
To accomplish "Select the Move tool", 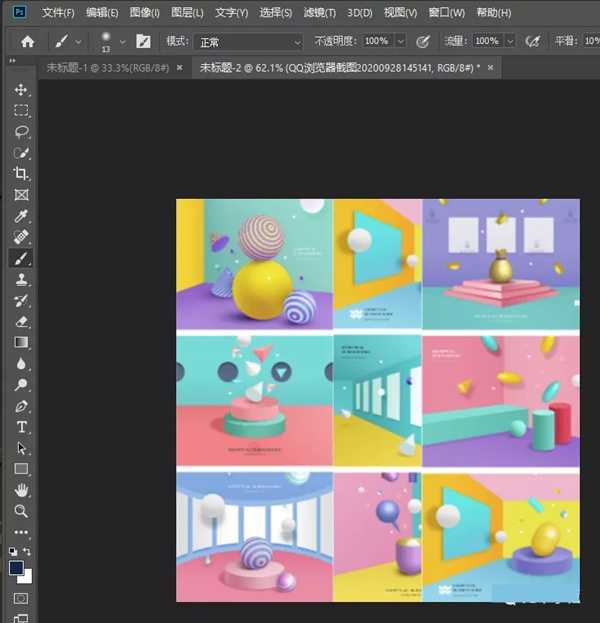I will click(x=21, y=90).
